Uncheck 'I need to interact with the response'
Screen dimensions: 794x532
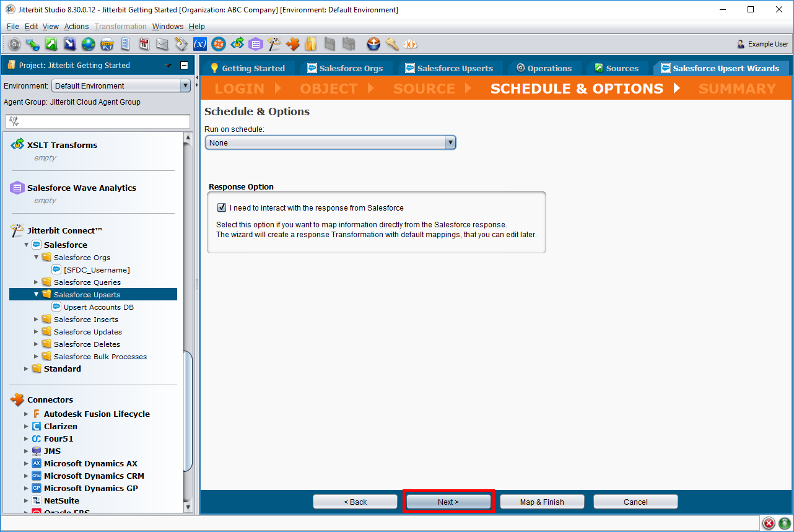222,208
